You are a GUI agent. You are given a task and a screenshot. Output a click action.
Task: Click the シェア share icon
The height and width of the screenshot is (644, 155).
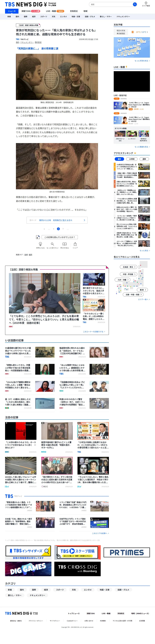75,244
